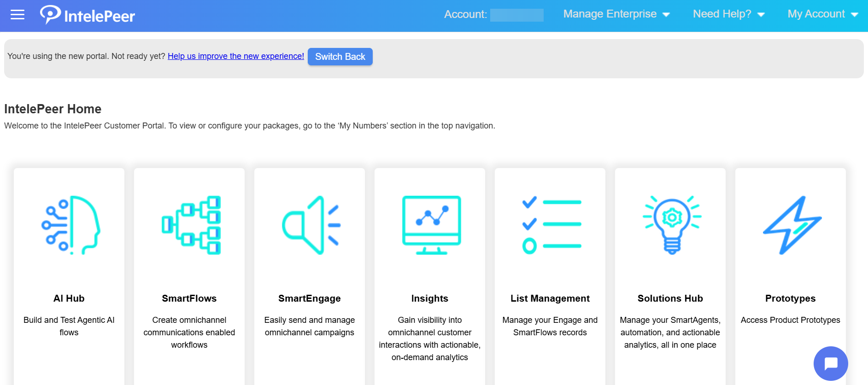868x385 pixels.
Task: Click the Prototypes lightning bolt icon
Action: pyautogui.click(x=792, y=225)
